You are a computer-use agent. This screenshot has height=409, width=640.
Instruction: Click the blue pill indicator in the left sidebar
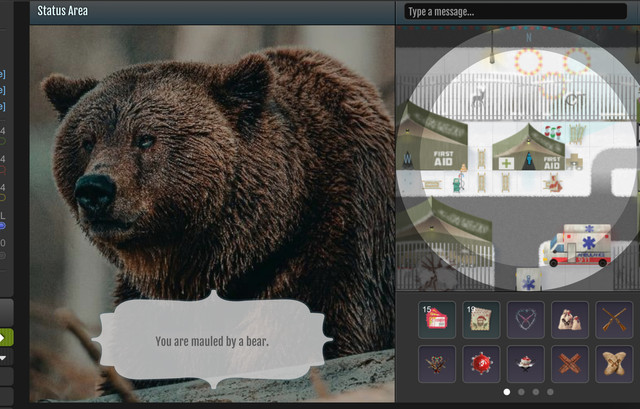click(x=2, y=226)
